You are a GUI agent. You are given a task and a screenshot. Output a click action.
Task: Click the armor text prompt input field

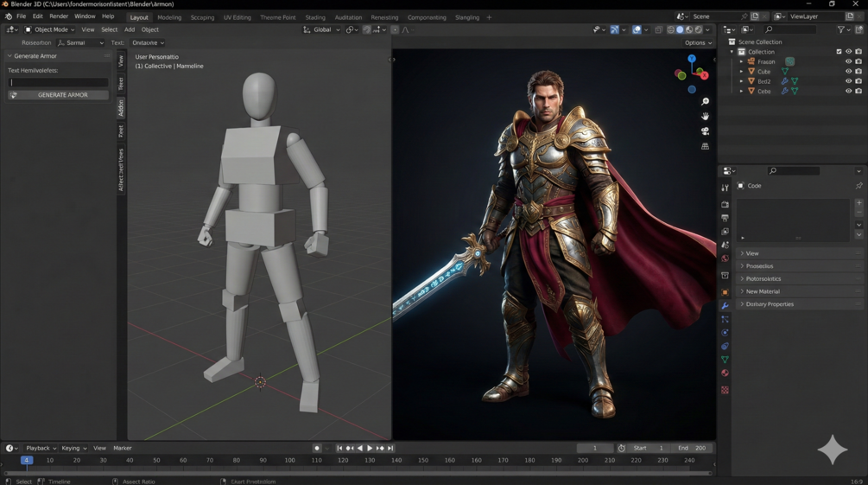coord(58,82)
